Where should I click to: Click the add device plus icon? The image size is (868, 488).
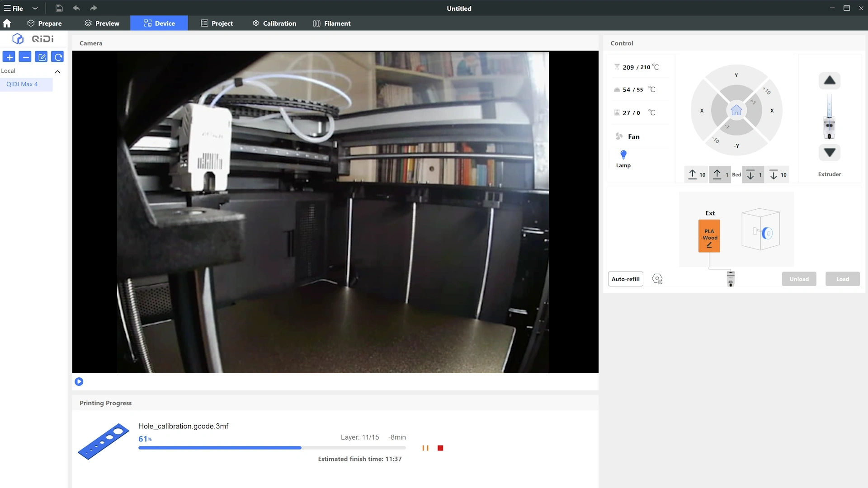point(9,57)
